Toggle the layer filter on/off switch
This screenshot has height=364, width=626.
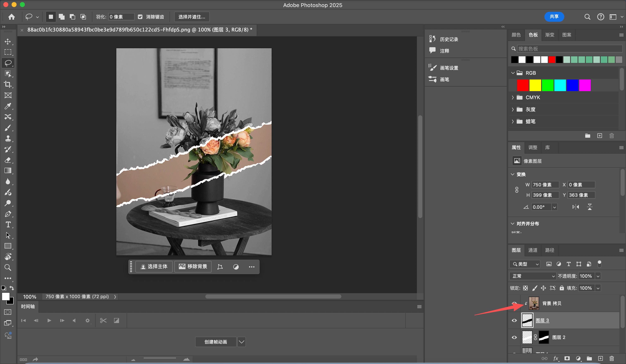[x=600, y=264]
